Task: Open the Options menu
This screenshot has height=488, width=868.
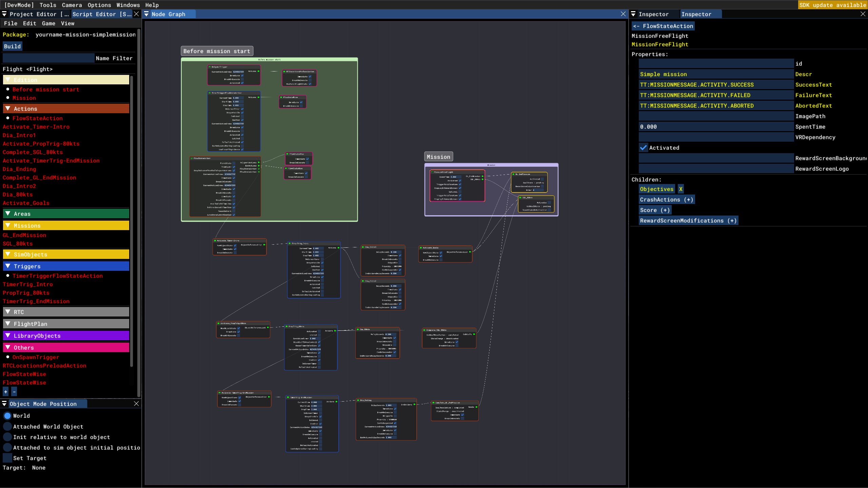Action: point(99,5)
